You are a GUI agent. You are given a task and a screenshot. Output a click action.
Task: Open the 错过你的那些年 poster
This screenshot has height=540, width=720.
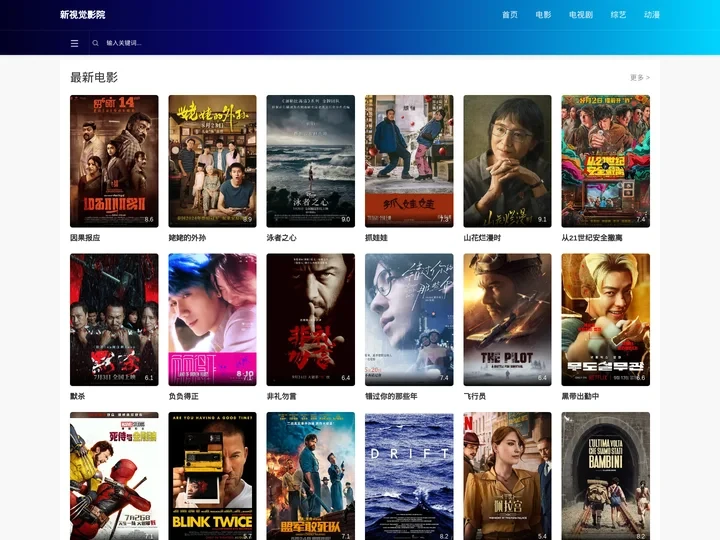coord(409,320)
